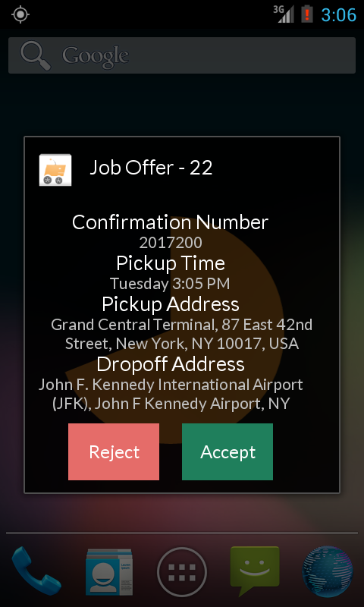Tap the 3:06 clock in status bar
This screenshot has width=364, height=607.
click(338, 14)
